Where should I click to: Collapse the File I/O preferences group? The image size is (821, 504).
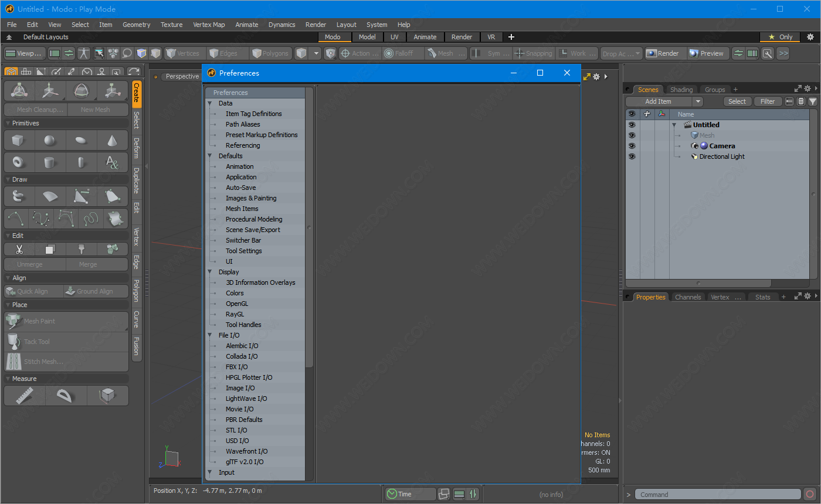point(209,335)
